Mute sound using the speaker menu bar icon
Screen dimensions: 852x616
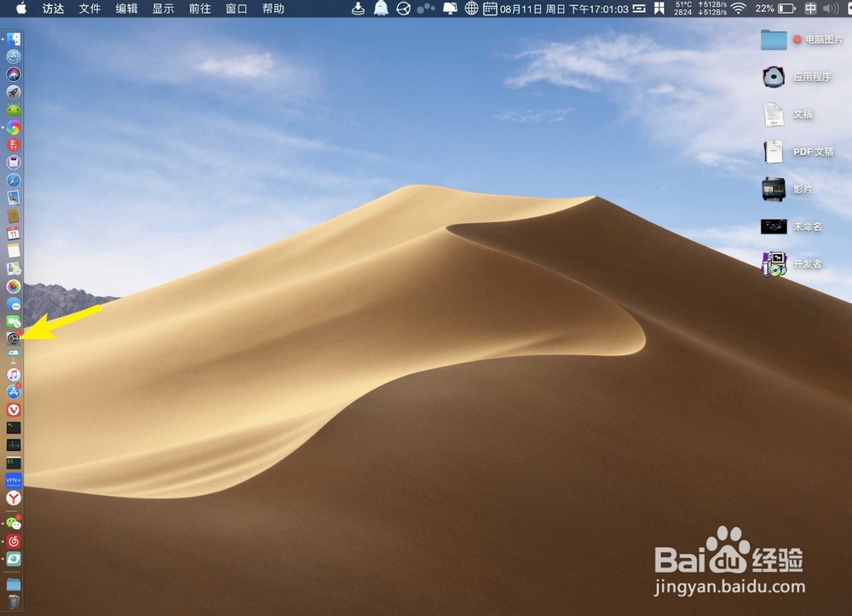click(831, 9)
